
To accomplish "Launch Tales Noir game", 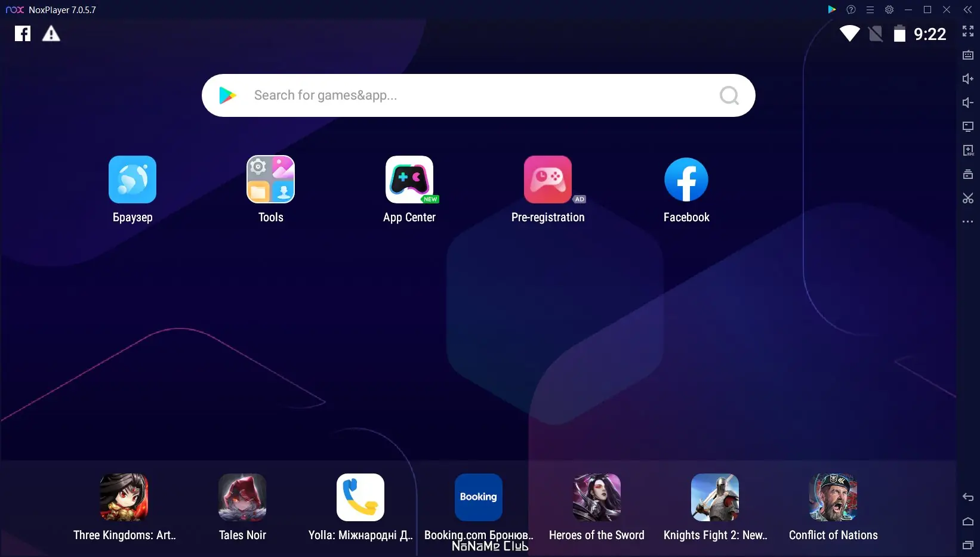I will click(242, 497).
